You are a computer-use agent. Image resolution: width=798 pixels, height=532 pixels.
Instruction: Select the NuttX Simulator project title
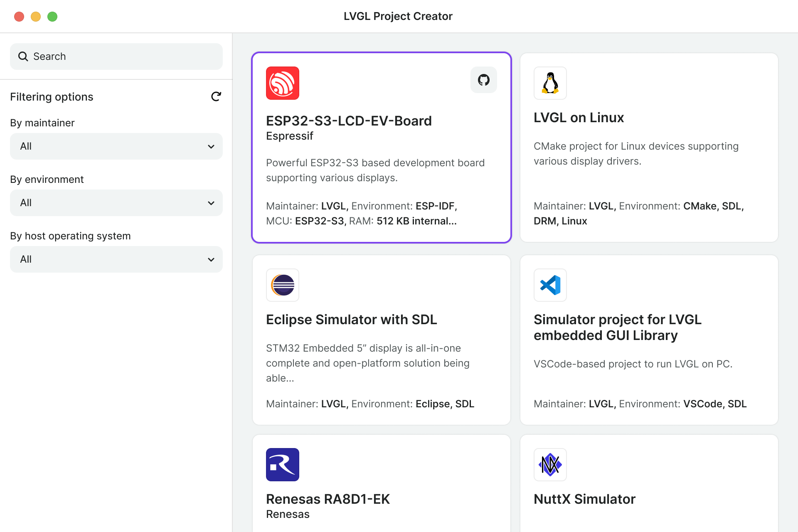tap(584, 499)
